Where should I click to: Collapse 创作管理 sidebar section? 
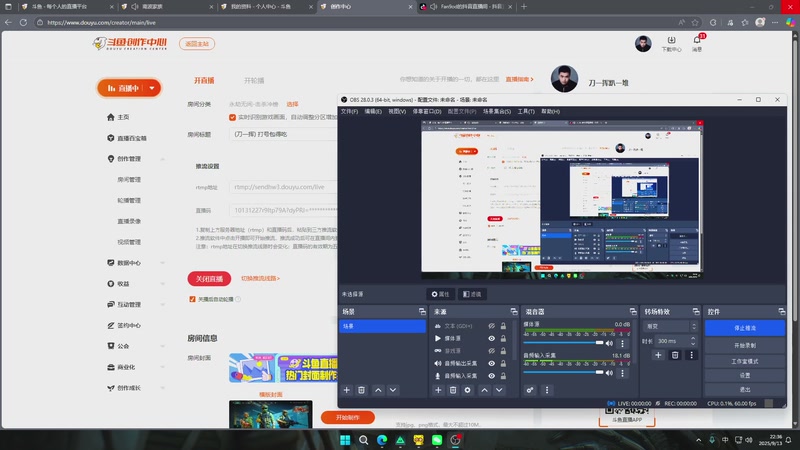pos(162,159)
